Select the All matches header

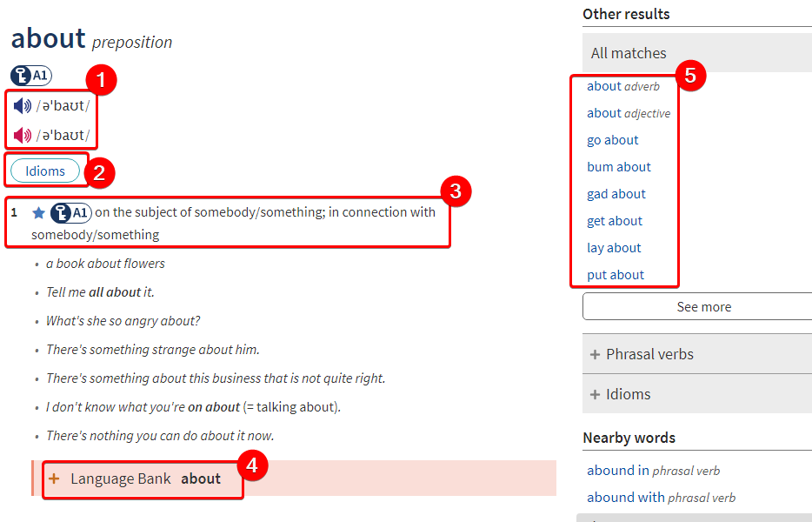pyautogui.click(x=697, y=53)
